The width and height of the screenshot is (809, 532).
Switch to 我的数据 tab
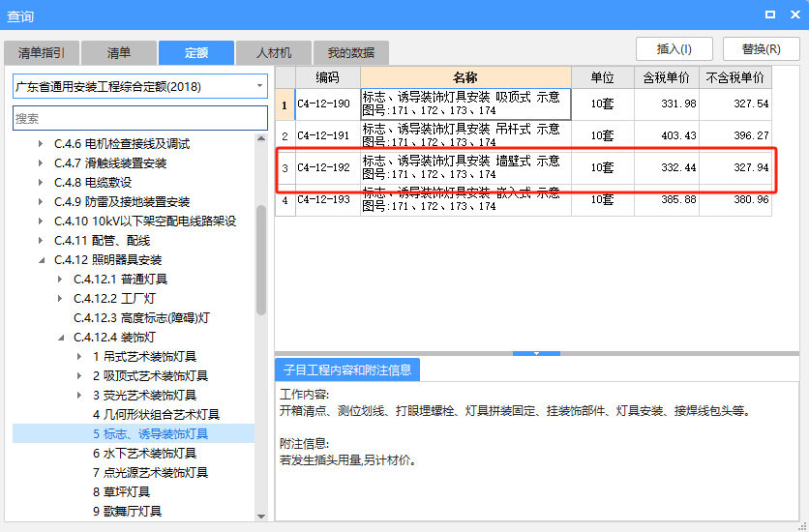(x=351, y=52)
